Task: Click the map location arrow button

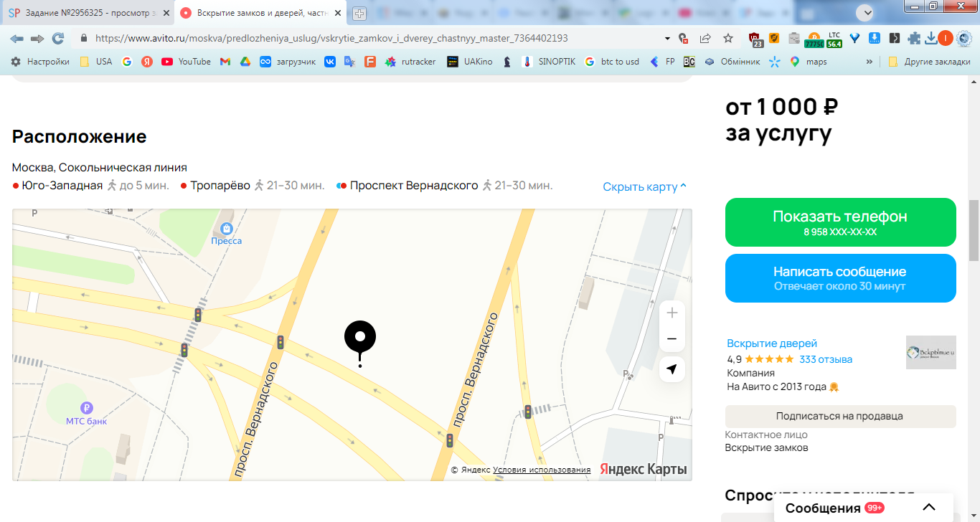Action: point(672,369)
